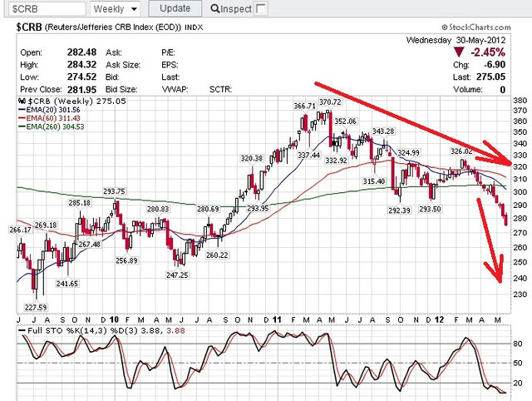Image resolution: width=532 pixels, height=401 pixels.
Task: Click the 280.83 price label
Action: coord(158,209)
